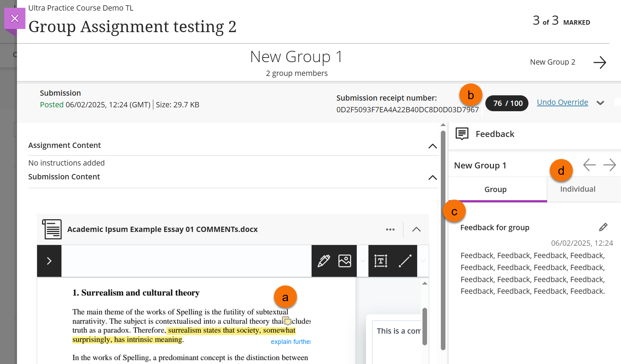Collapse the Submission Content section
621x364 pixels.
point(432,178)
